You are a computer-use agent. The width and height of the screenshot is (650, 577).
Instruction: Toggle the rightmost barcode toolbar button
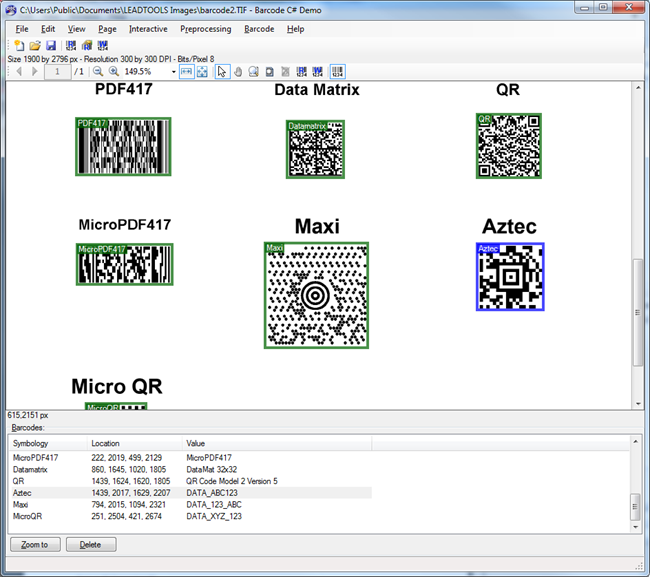pyautogui.click(x=338, y=72)
